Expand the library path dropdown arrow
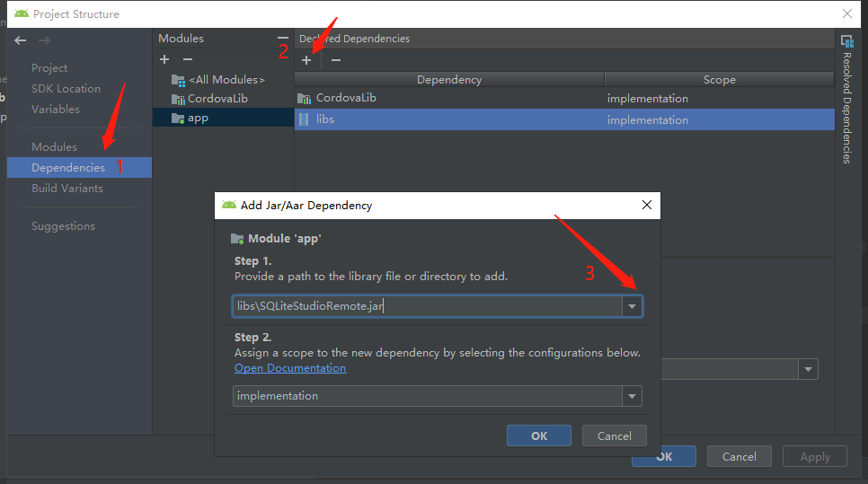Viewport: 868px width, 484px height. [632, 306]
